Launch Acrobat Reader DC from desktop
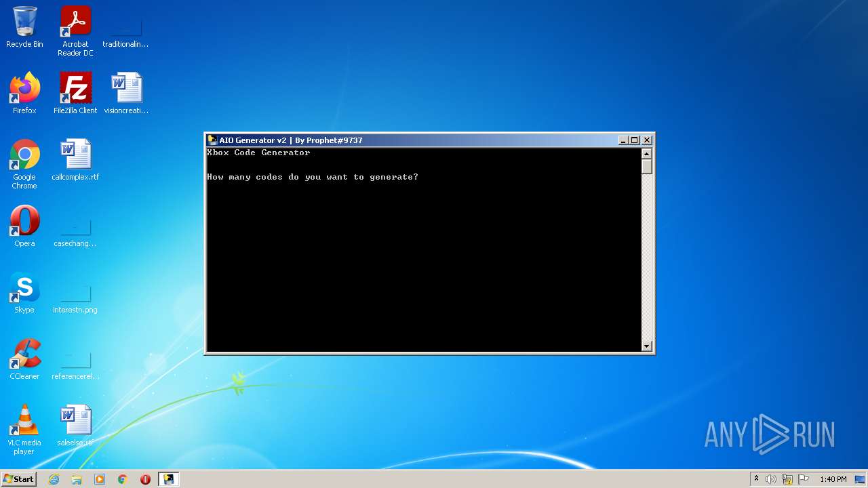This screenshot has width=868, height=488. pos(75,31)
